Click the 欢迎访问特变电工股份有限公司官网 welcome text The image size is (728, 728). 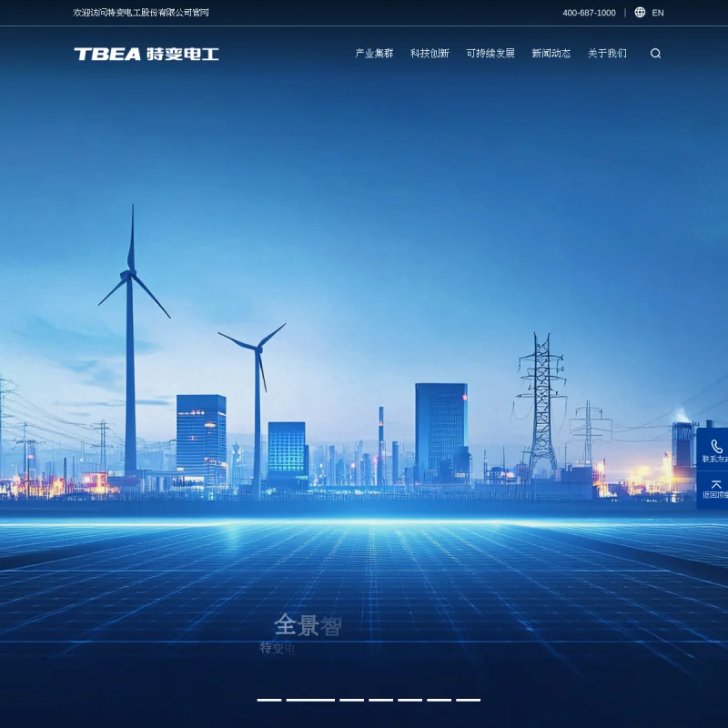tap(141, 13)
